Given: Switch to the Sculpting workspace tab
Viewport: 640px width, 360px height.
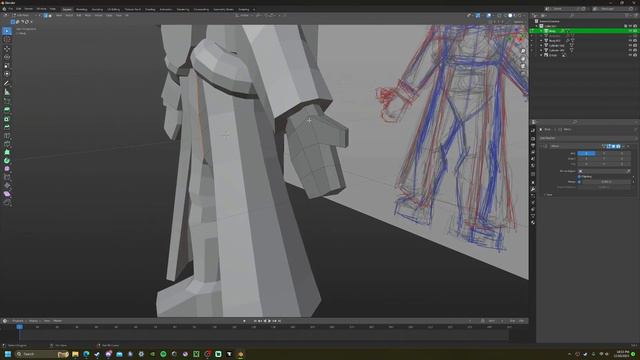Looking at the screenshot, I should click(97, 9).
